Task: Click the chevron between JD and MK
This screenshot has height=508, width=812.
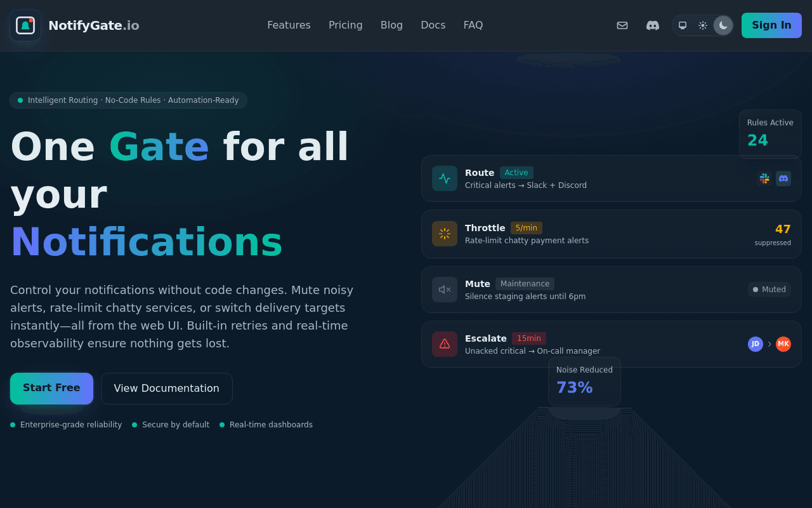Action: pyautogui.click(x=769, y=344)
